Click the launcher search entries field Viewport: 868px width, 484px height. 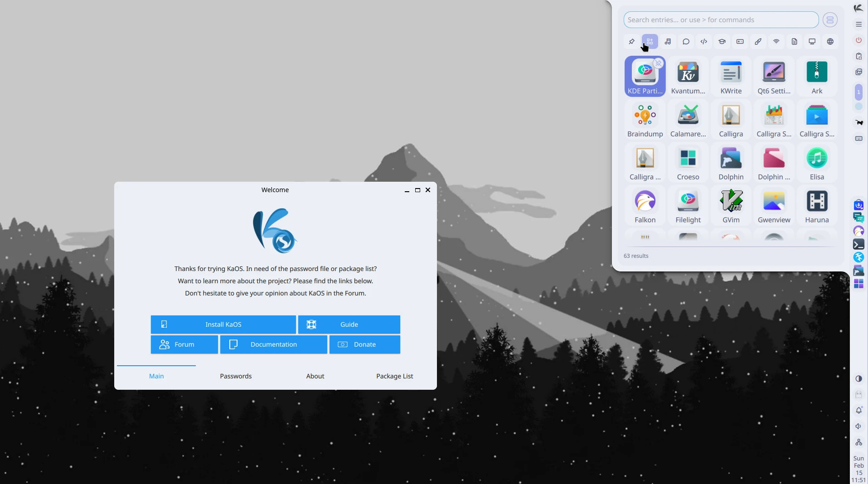[x=721, y=20]
